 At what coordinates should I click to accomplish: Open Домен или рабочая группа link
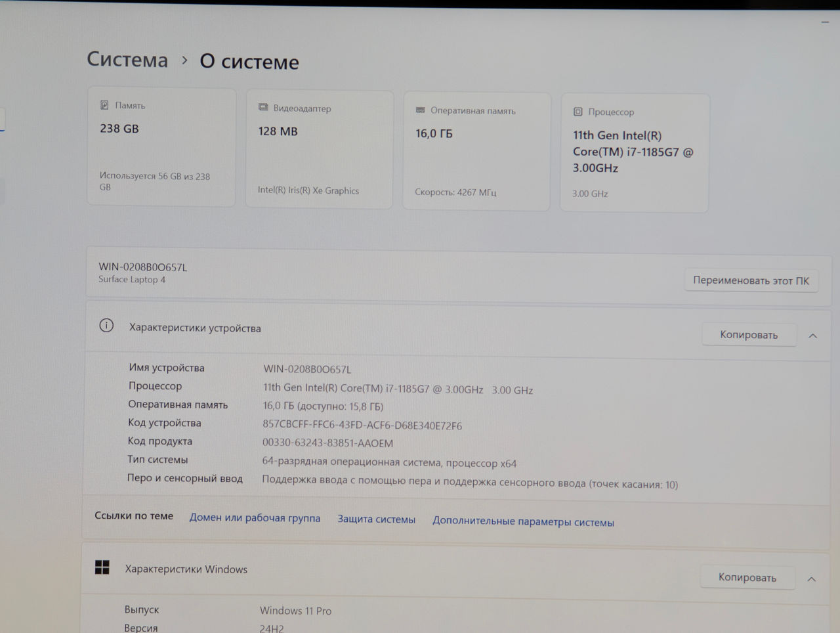coord(255,517)
